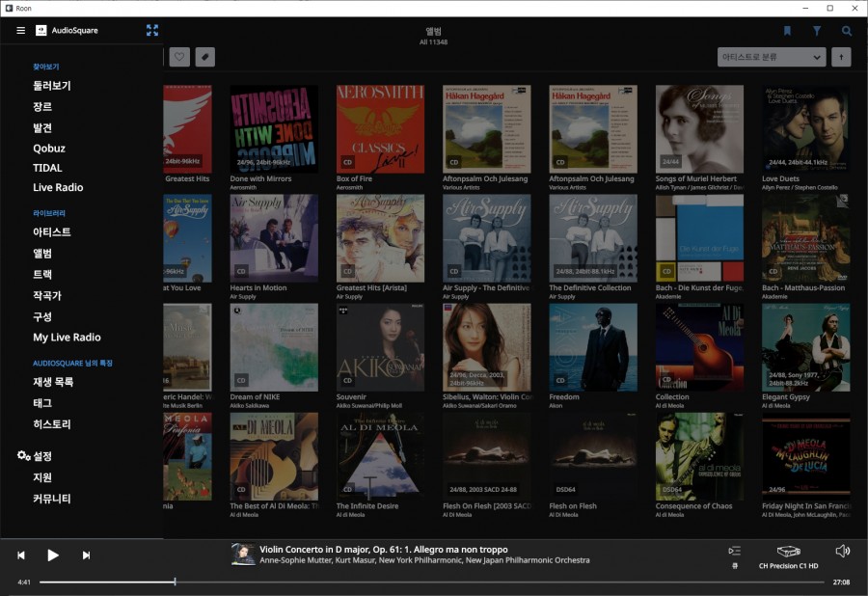Reverse sort order with the up arrow
This screenshot has height=596, width=868.
[x=841, y=57]
